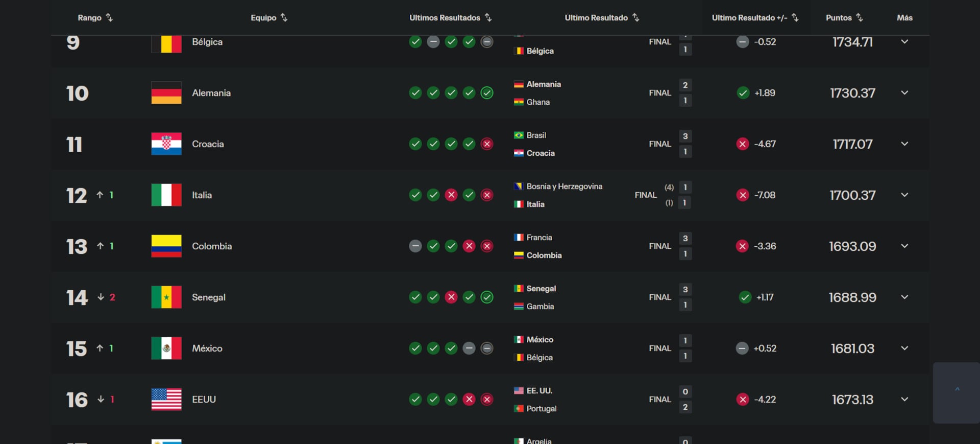
Task: Expand the Alemania row details
Action: pos(904,93)
